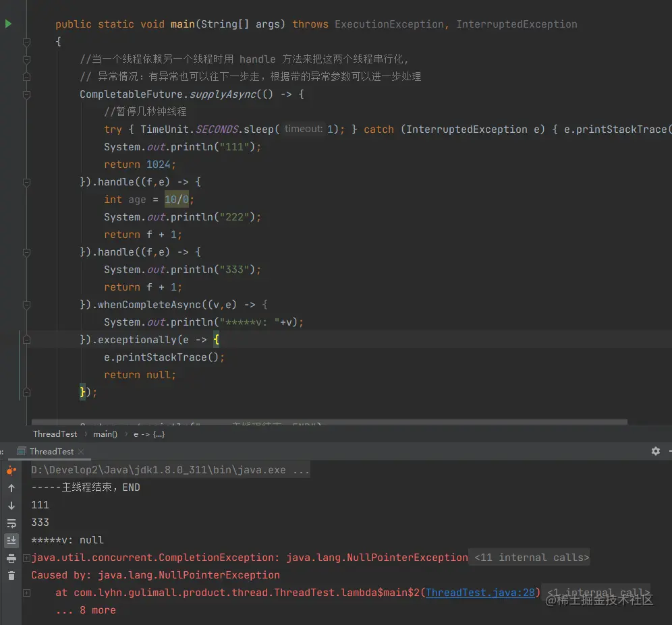Expand the lambda$main$2 stack frame line
Image resolution: width=672 pixels, height=625 pixels.
[x=26, y=593]
